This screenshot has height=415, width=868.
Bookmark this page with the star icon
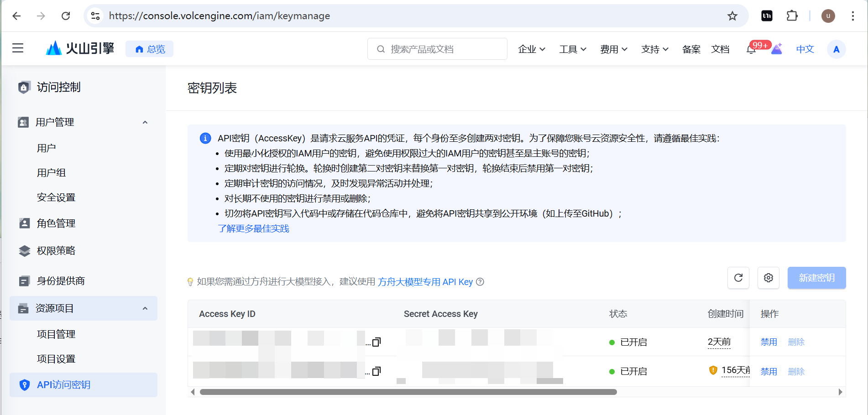732,16
